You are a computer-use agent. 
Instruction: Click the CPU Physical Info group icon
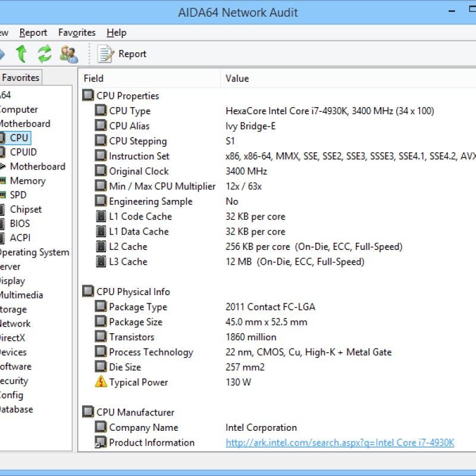coord(88,292)
